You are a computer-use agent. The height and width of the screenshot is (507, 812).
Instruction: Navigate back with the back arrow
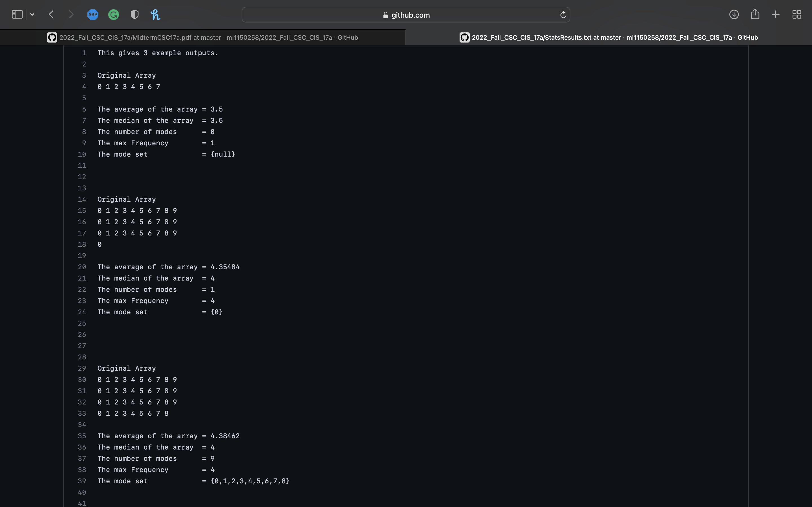pyautogui.click(x=51, y=14)
